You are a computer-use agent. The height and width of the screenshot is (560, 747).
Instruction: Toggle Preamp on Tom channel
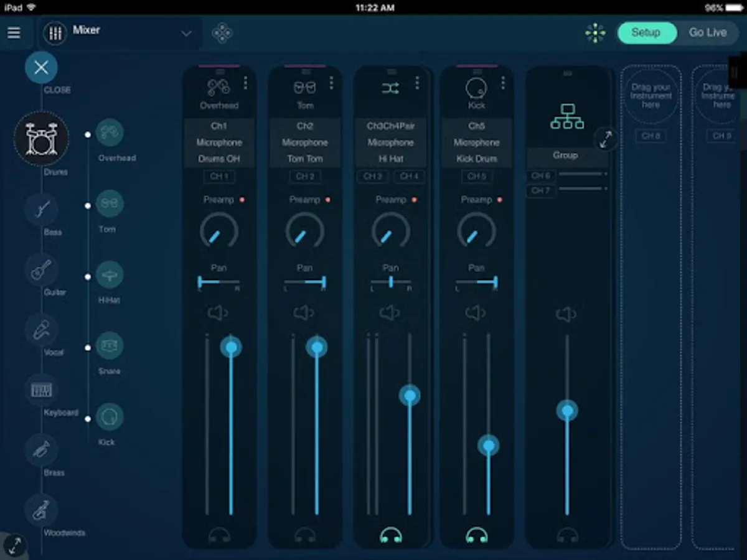(328, 200)
